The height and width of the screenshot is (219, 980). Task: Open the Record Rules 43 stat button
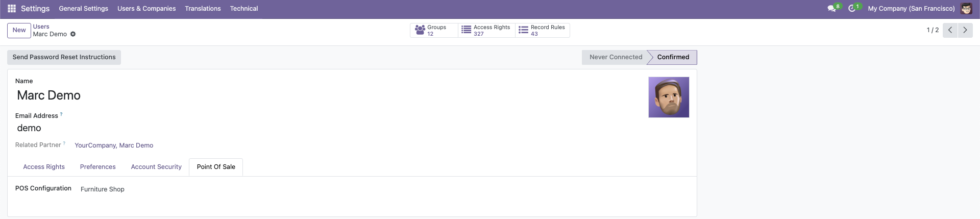543,30
